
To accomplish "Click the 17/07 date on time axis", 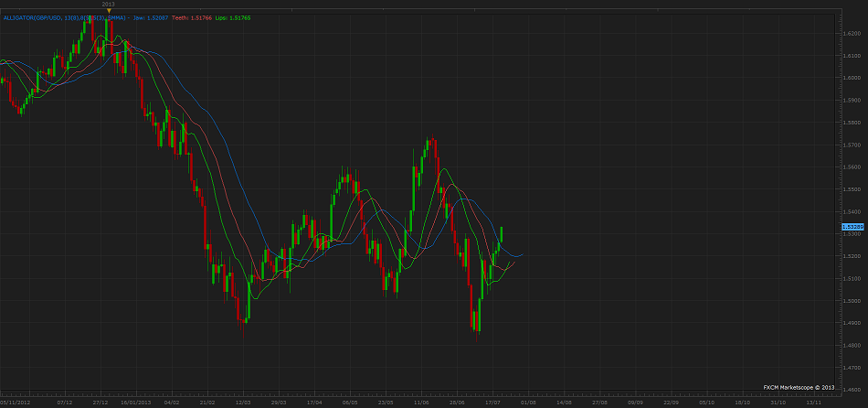I will click(492, 402).
